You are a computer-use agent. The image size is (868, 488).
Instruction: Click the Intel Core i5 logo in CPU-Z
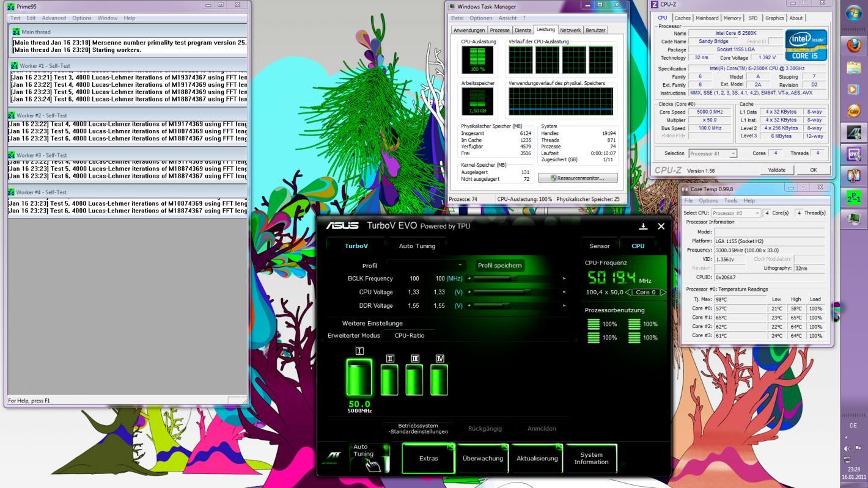point(806,45)
